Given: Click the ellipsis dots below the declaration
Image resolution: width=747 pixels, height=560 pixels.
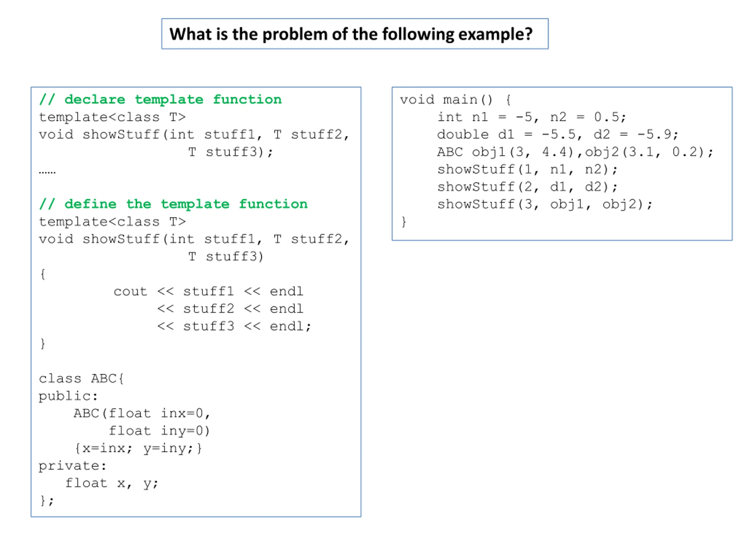Looking at the screenshot, I should [47, 172].
